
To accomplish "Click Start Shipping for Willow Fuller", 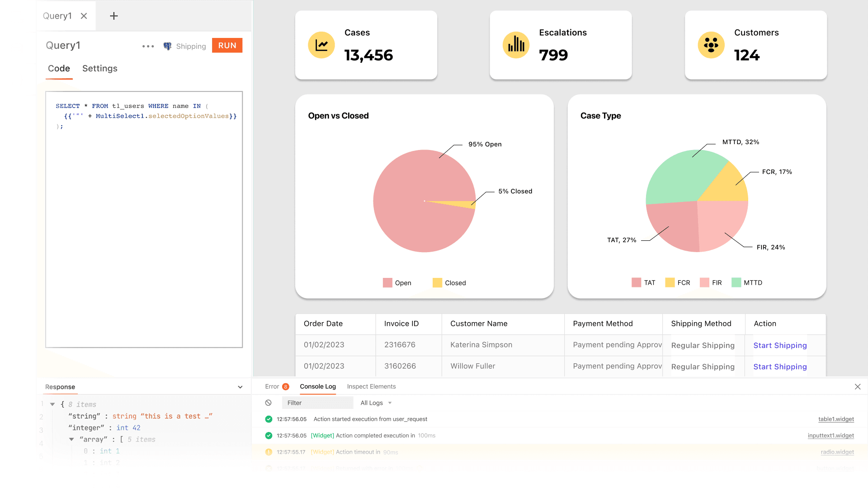I will tap(780, 366).
